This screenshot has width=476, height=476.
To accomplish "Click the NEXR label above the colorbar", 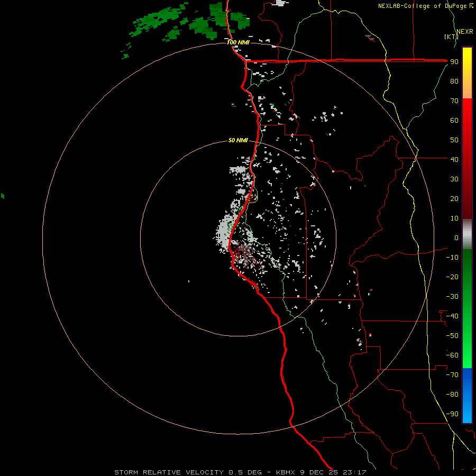I will [465, 32].
